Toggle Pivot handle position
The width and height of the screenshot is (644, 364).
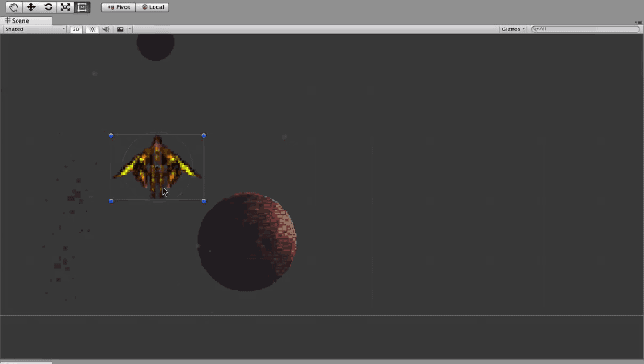[119, 7]
